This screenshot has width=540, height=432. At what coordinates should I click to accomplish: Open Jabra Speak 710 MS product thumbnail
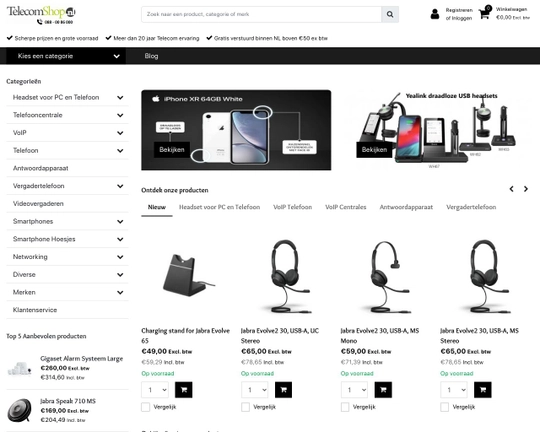coord(20,410)
